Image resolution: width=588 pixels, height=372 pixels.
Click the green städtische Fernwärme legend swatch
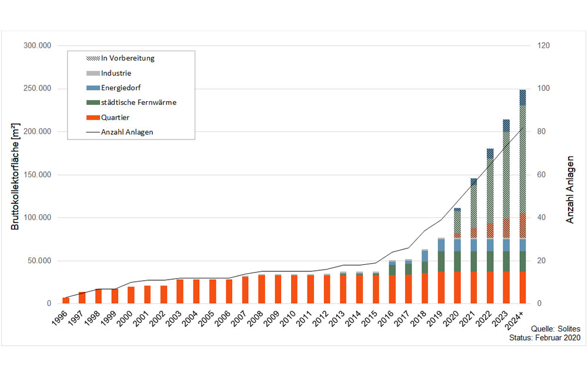[x=93, y=102]
